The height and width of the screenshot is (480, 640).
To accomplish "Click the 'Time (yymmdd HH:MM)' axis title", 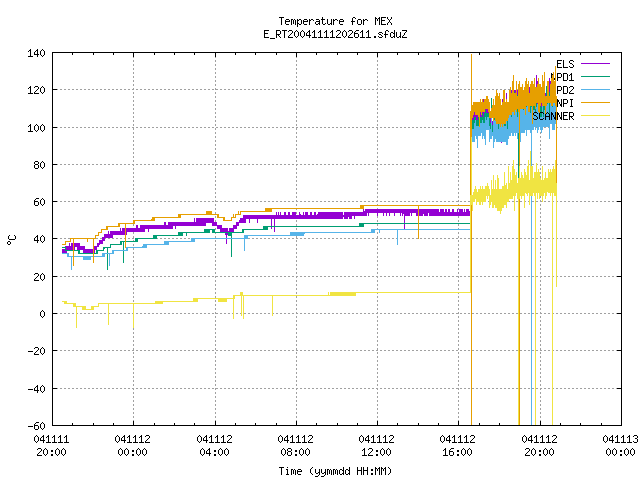I will [x=336, y=471].
